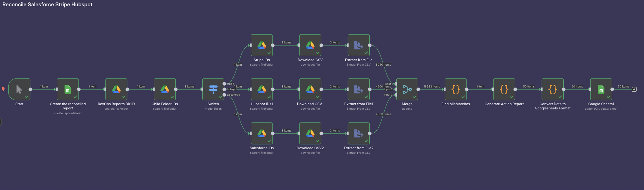The height and width of the screenshot is (190, 644).
Task: Open the Download CSV1 node
Action: tap(310, 89)
